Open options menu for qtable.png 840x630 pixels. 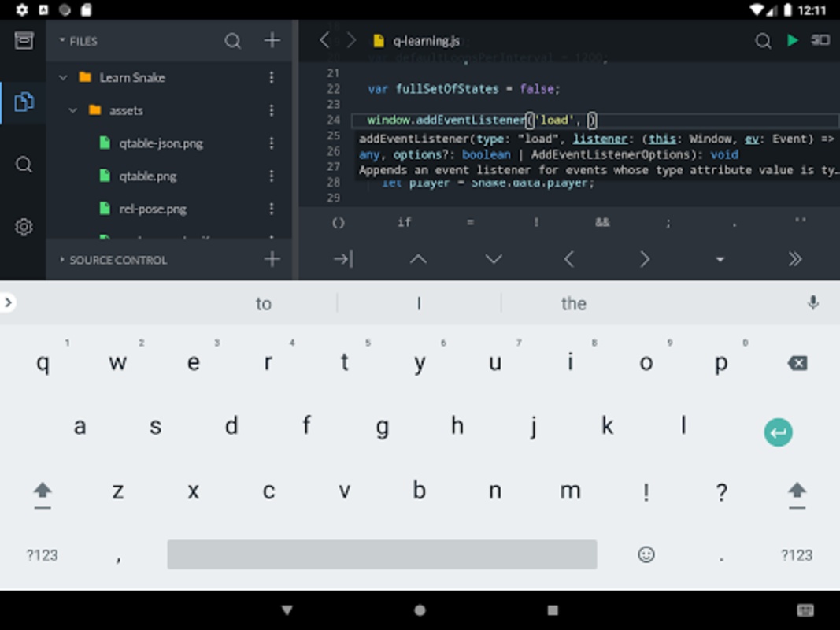272,176
